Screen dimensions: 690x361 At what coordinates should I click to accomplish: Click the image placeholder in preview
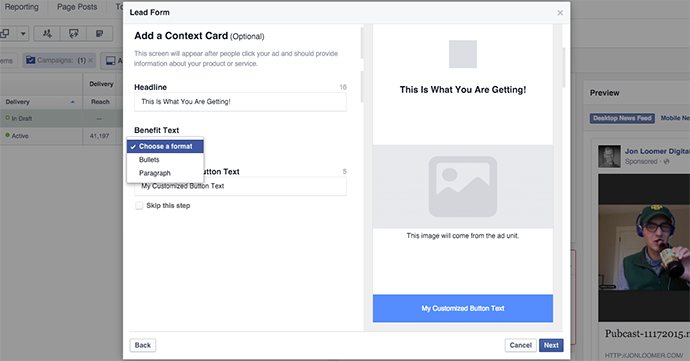tap(462, 186)
